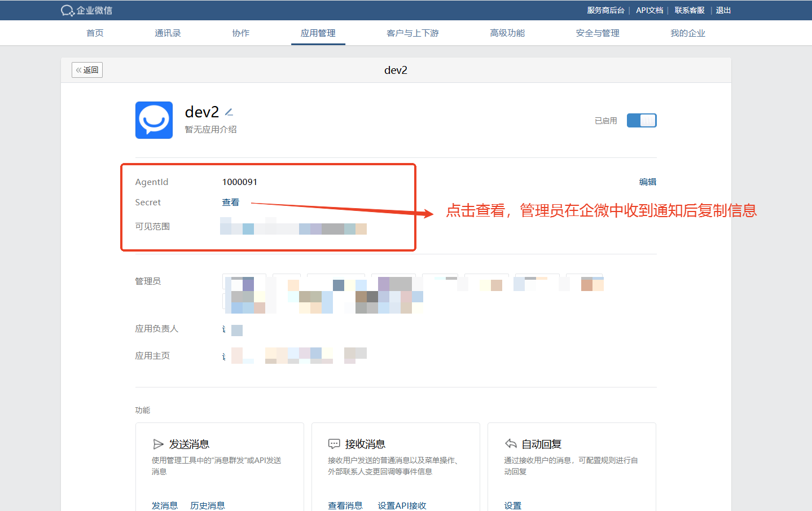812x511 pixels.
Task: Open 设置API接收 link
Action: [x=402, y=505]
